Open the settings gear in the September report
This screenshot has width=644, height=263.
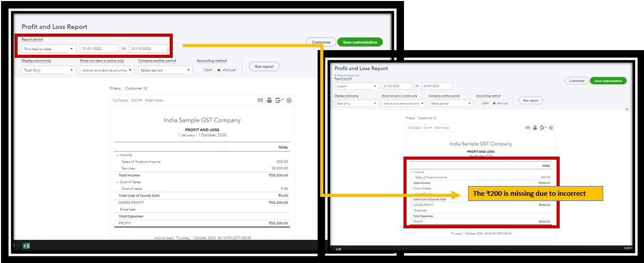coord(551,128)
